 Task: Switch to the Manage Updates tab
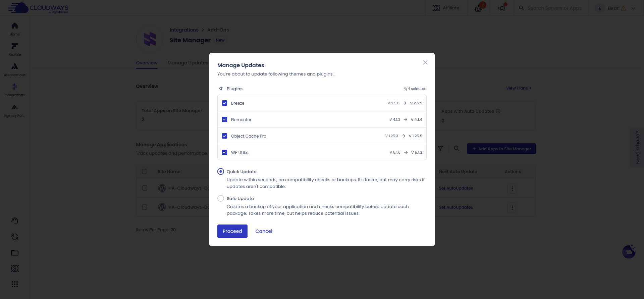coord(188,63)
